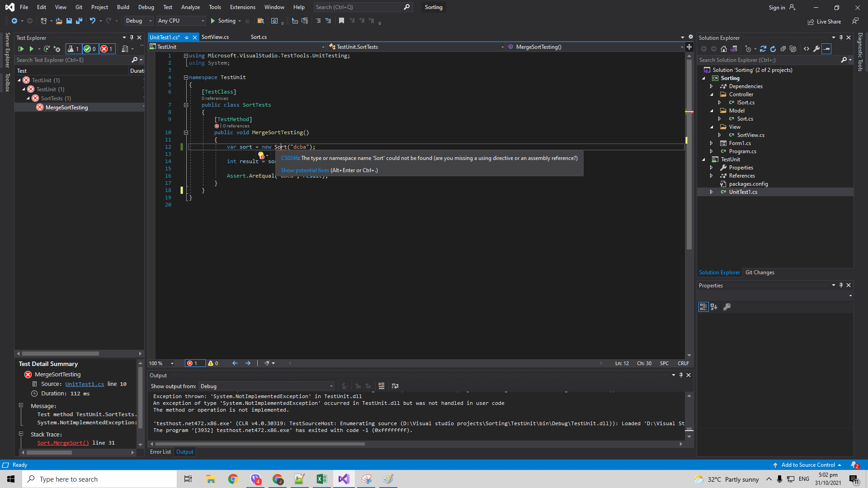This screenshot has width=868, height=488.
Task: Click Show All Files icon in Solution Explorer
Action: (793, 49)
